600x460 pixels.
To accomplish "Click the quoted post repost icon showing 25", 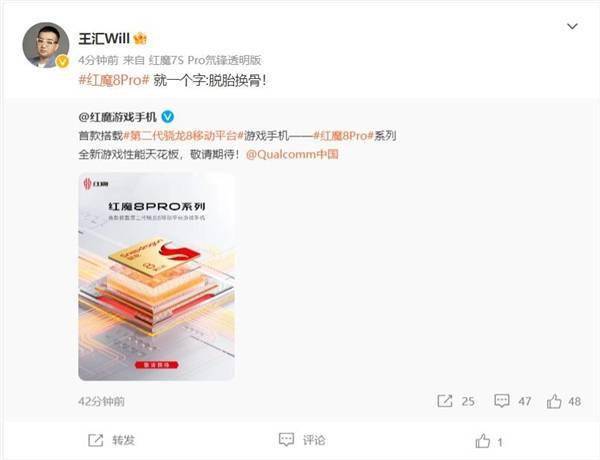I will (x=445, y=401).
